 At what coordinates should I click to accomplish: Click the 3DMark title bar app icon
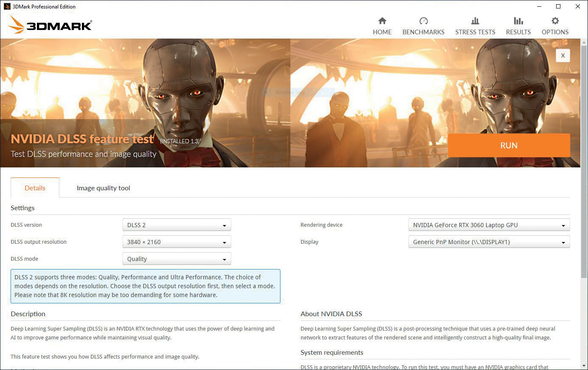7,6
